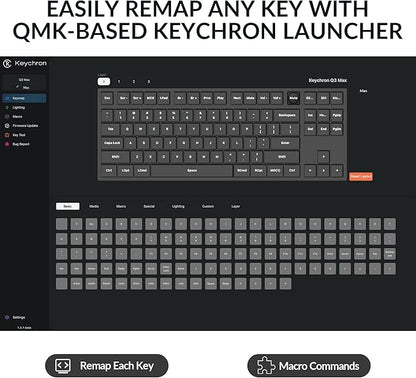This screenshot has height=378, width=416.
Task: Select the End key on keyboard
Action: (323, 129)
